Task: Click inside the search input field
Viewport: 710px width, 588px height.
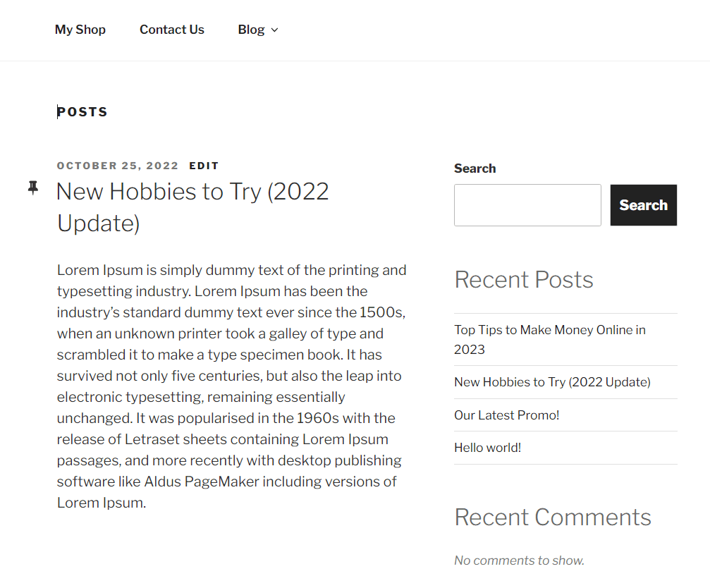Action: click(x=527, y=205)
